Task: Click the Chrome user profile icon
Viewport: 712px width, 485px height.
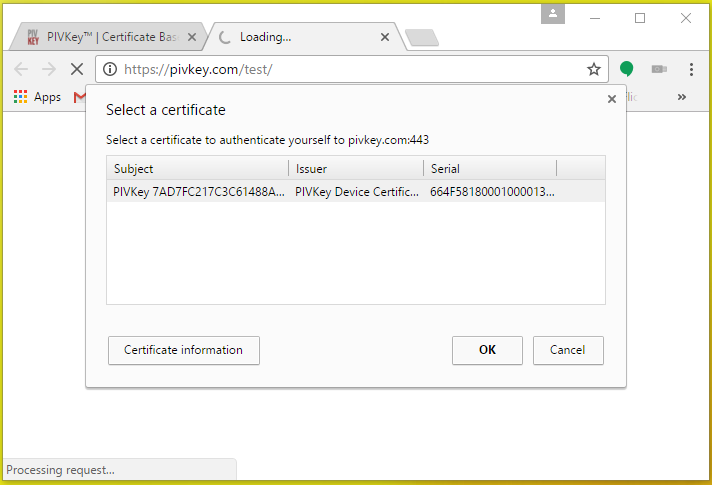Action: [x=553, y=15]
